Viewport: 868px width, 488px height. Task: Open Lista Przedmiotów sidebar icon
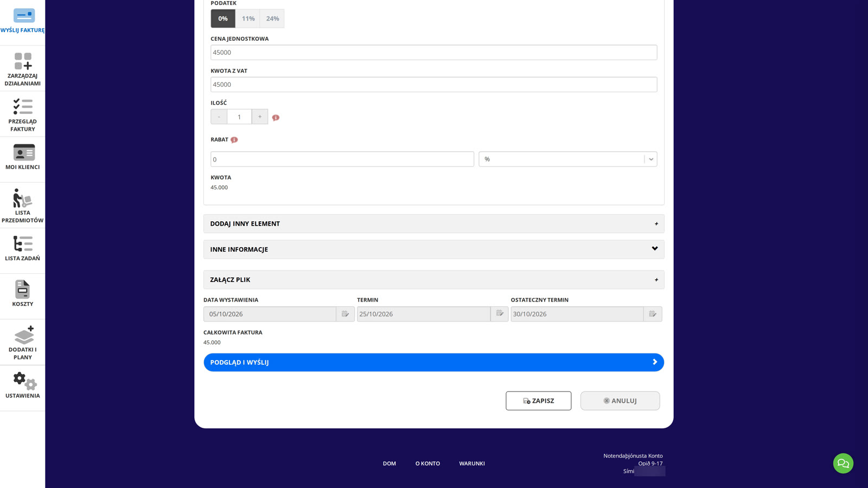tap(23, 198)
